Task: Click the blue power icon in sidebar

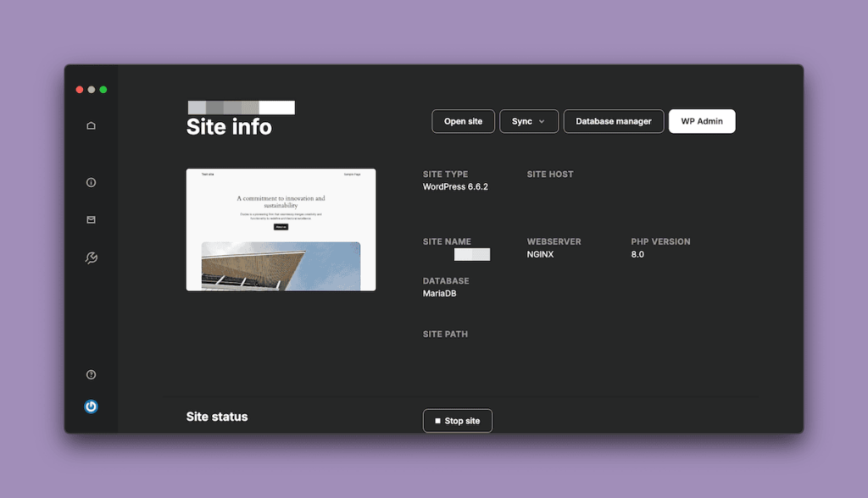Action: point(91,406)
